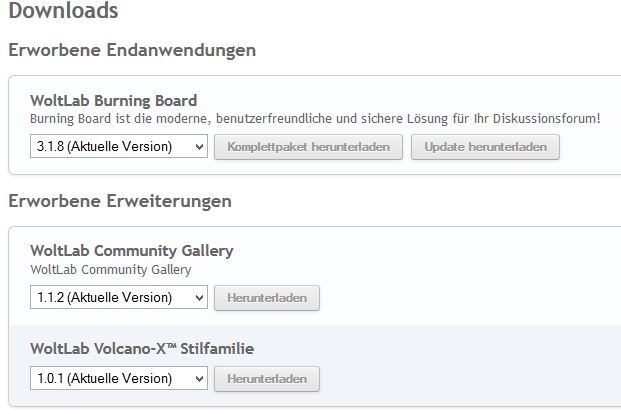Click the Burning Board description text
The width and height of the screenshot is (621, 414).
[x=315, y=118]
